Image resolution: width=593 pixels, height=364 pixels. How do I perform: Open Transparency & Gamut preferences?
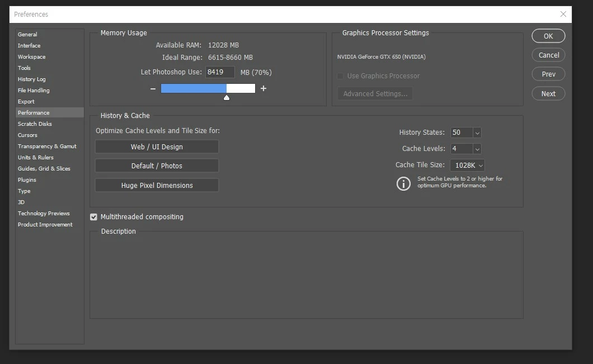click(49, 146)
